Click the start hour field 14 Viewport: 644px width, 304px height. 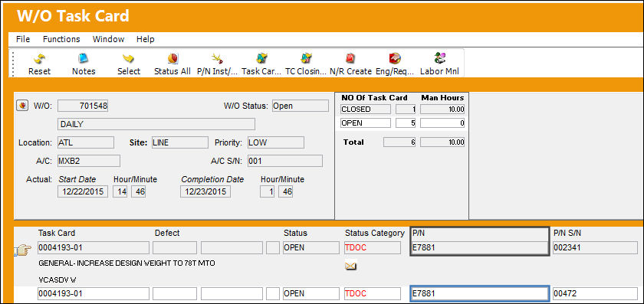(x=120, y=191)
